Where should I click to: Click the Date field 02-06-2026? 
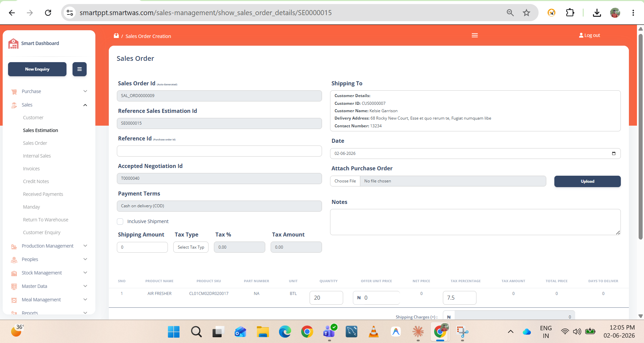click(475, 154)
